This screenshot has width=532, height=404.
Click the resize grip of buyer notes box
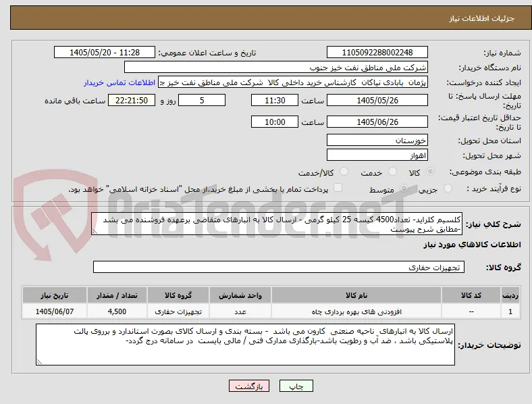click(x=39, y=362)
